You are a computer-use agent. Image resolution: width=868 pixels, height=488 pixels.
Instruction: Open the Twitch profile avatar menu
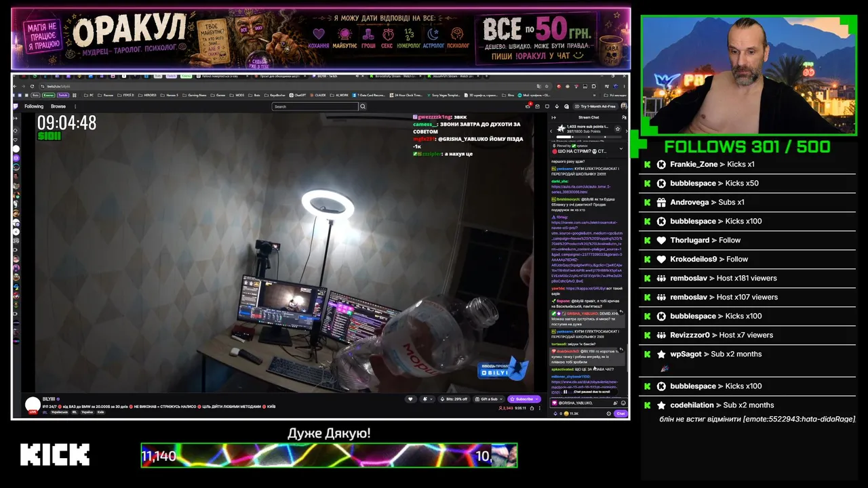click(624, 106)
